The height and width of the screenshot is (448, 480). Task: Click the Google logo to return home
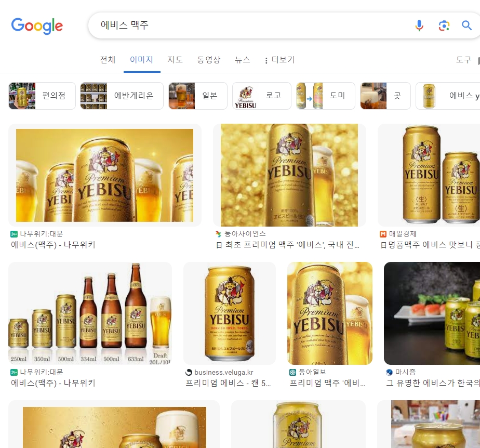coord(37,26)
